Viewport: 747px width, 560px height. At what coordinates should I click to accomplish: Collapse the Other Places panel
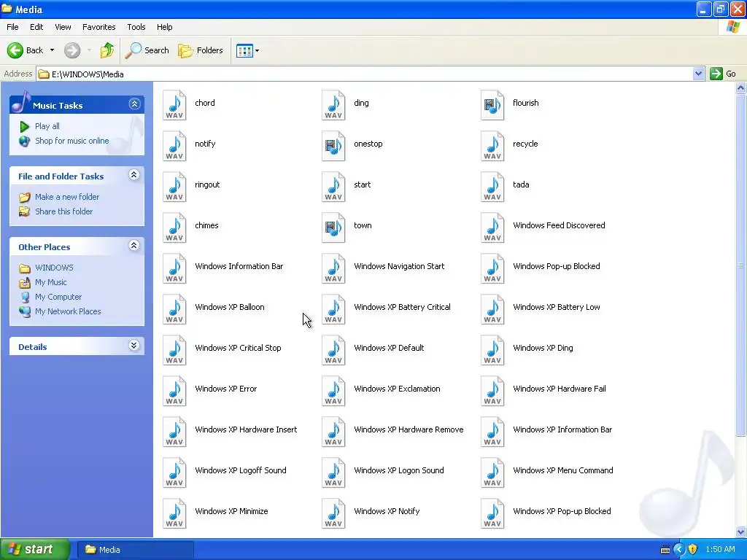134,245
